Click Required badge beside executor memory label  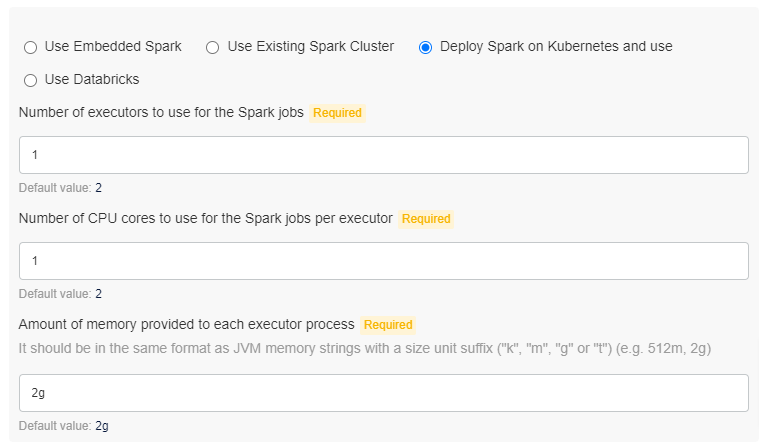[x=388, y=325]
